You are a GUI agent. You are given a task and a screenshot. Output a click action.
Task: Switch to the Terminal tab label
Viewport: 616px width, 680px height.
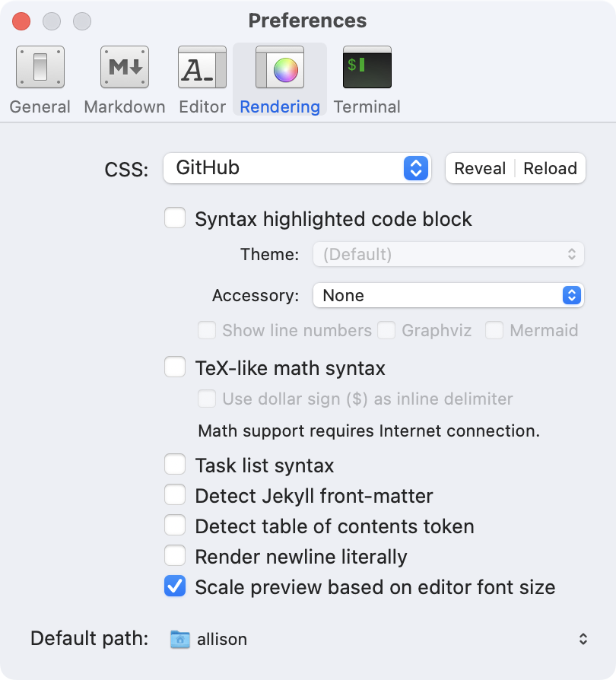point(367,107)
